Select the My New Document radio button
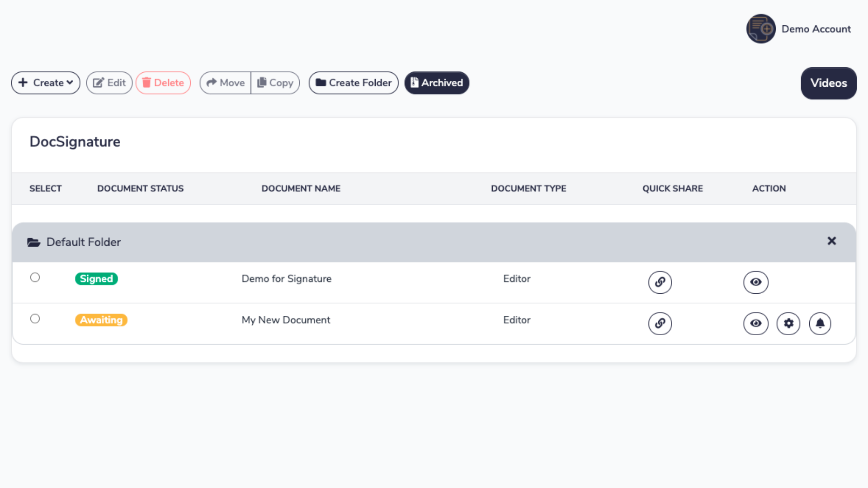This screenshot has height=488, width=868. 35,319
